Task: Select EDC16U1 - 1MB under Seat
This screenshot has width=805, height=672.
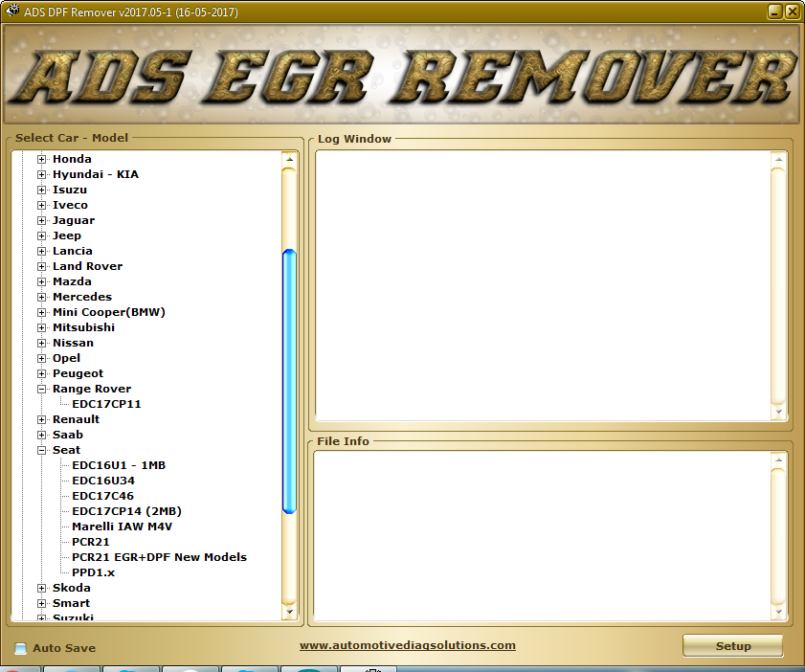Action: point(119,465)
